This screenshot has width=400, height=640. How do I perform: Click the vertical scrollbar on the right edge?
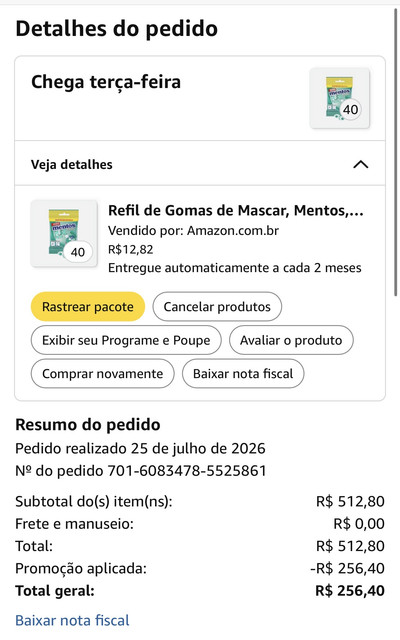coord(395,151)
